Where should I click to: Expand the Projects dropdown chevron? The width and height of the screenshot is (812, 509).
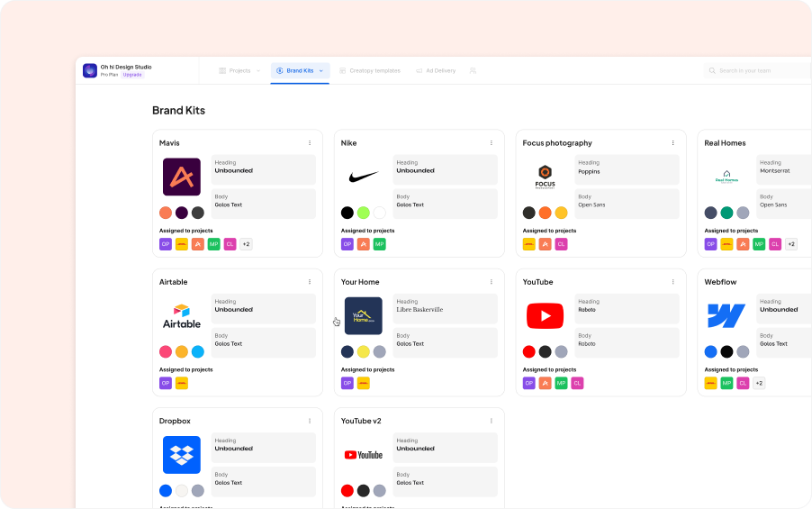point(257,70)
